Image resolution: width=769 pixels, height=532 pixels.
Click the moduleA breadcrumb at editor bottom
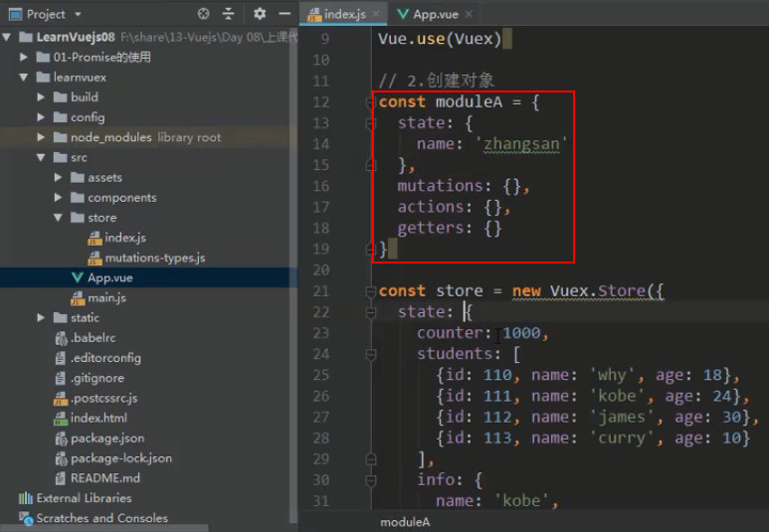405,522
